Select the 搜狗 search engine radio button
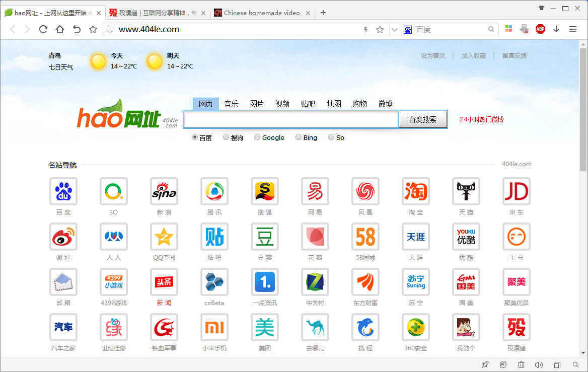The width and height of the screenshot is (588, 372). pos(226,137)
